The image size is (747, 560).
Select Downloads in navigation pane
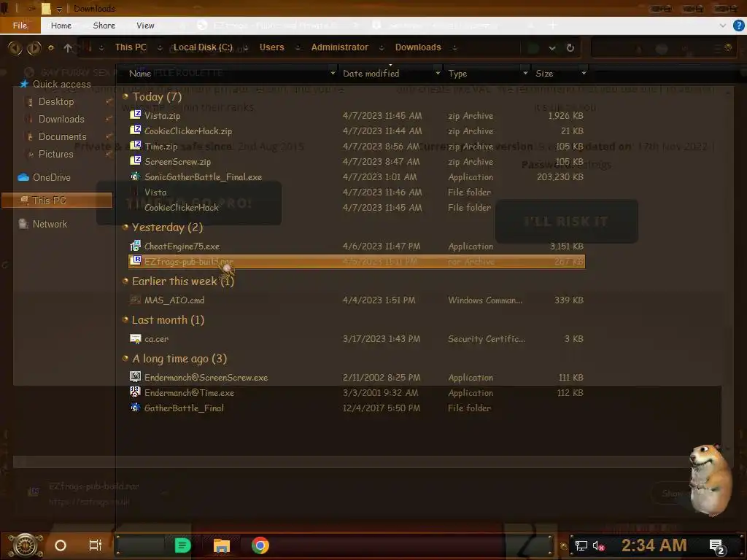(61, 119)
